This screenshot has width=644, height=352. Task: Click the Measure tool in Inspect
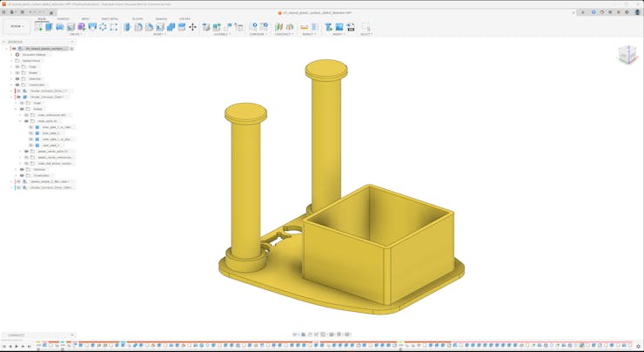pyautogui.click(x=305, y=27)
